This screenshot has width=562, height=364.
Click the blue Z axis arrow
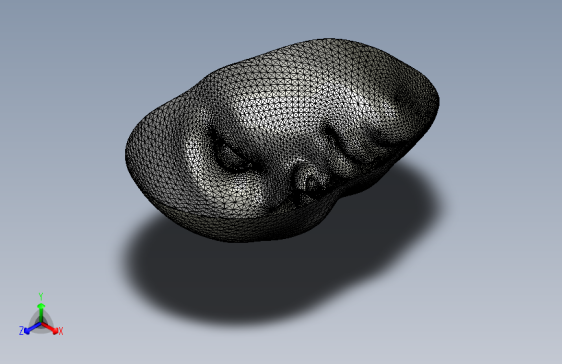(x=33, y=328)
